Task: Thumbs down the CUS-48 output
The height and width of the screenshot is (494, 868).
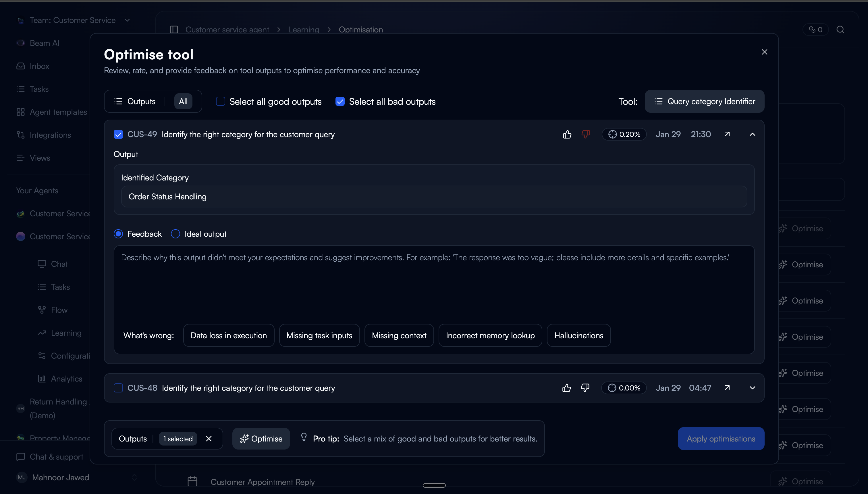Action: coord(585,388)
